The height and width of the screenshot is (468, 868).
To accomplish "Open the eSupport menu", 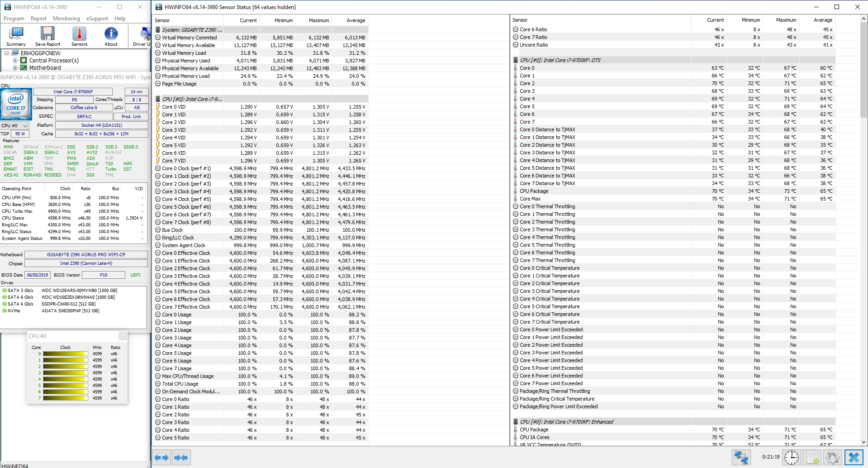I will pos(97,19).
